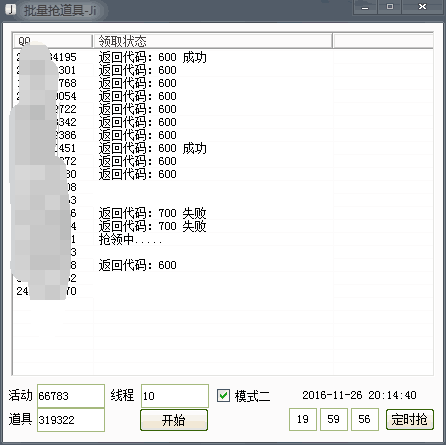Click the minute field showing 59
This screenshot has width=446, height=445.
[334, 419]
